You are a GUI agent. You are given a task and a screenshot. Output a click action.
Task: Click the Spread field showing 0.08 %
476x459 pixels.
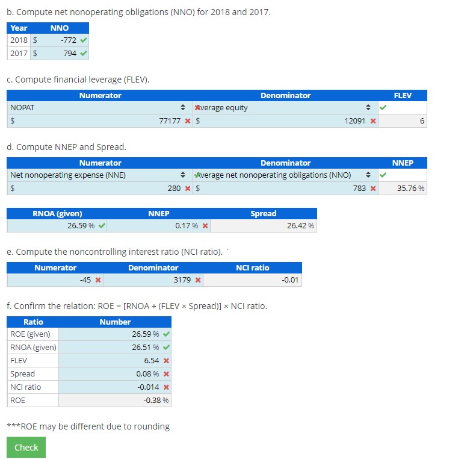coord(115,373)
